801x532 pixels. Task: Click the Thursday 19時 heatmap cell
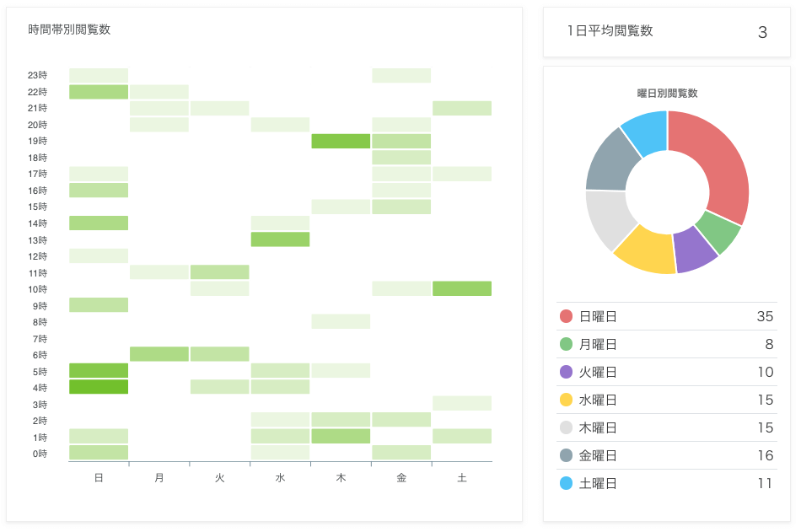point(341,141)
